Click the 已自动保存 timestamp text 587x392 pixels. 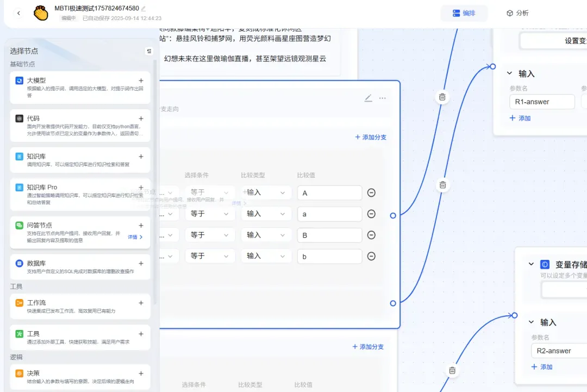[122, 18]
